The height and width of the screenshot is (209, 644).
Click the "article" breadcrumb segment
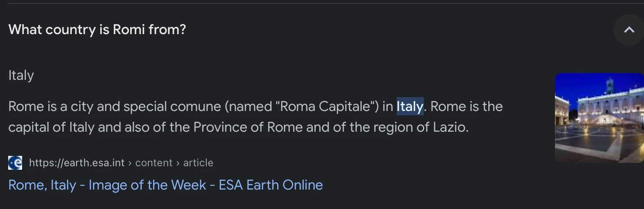[198, 163]
